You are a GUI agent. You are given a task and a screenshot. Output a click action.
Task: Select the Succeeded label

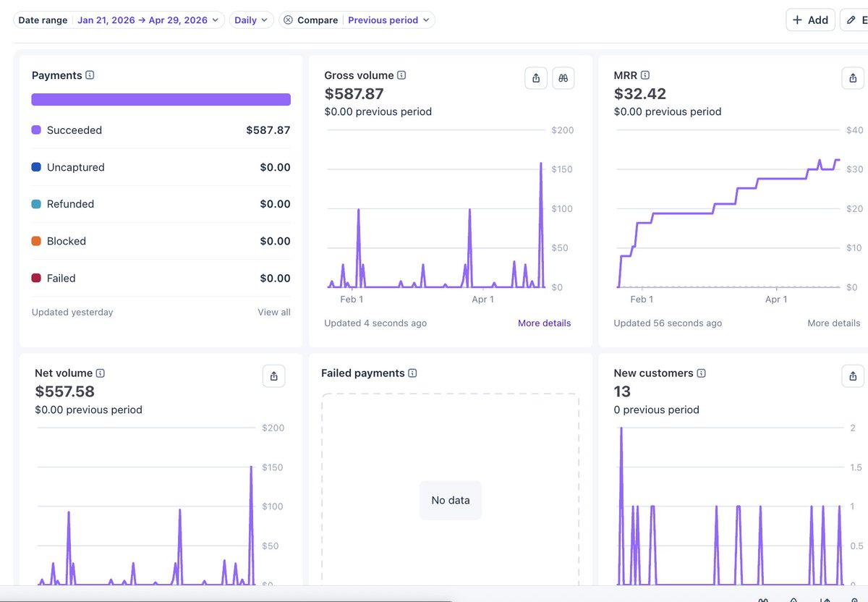pos(75,130)
